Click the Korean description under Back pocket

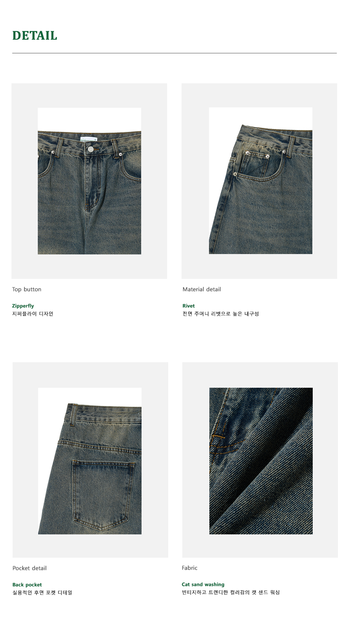click(x=42, y=593)
